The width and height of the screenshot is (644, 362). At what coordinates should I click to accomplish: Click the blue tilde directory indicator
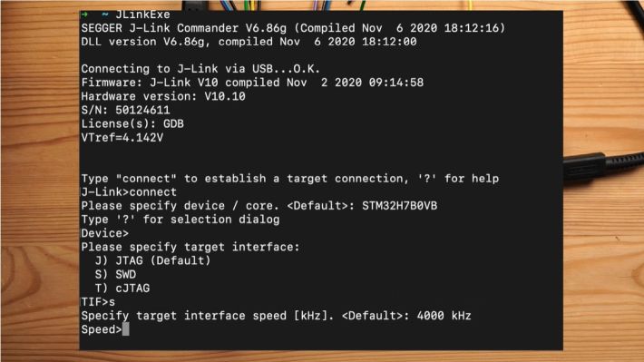pos(105,15)
